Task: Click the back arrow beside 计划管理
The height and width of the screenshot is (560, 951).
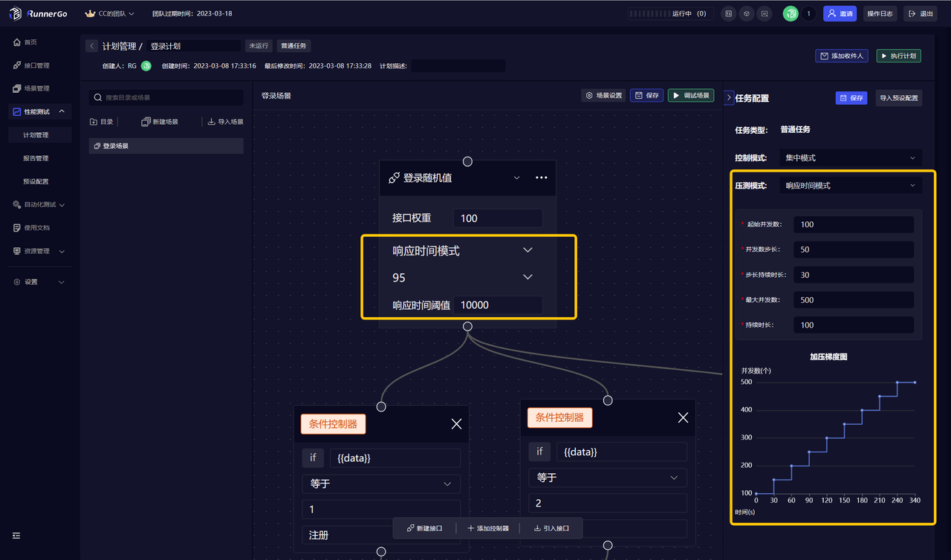Action: point(92,46)
